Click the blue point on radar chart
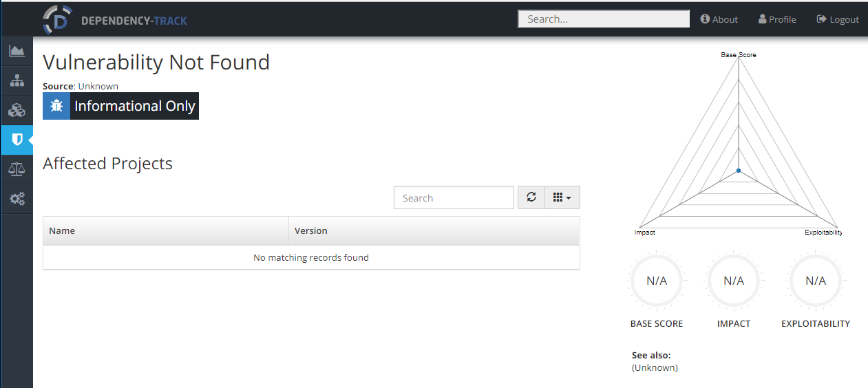 pyautogui.click(x=739, y=170)
